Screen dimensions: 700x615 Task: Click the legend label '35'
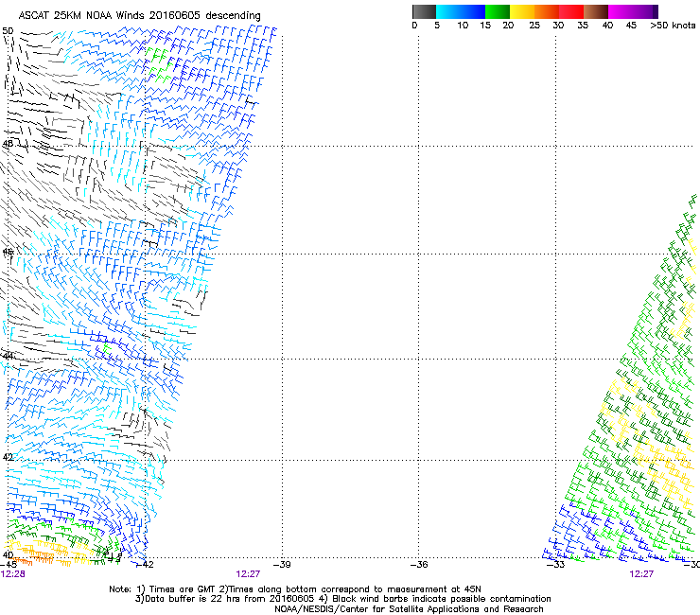[x=583, y=26]
